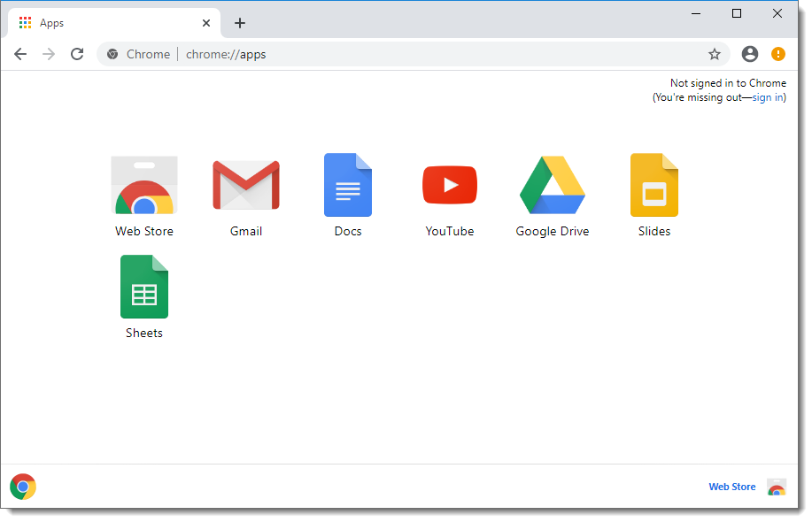
Task: Click the Chrome site info icon
Action: point(112,54)
